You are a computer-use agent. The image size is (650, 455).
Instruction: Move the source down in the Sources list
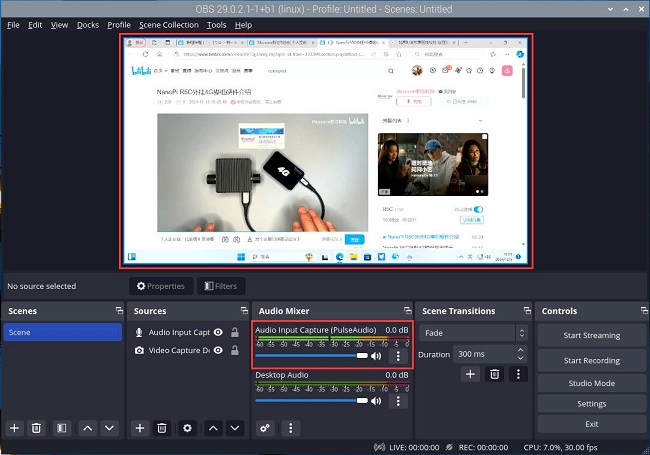pos(235,428)
